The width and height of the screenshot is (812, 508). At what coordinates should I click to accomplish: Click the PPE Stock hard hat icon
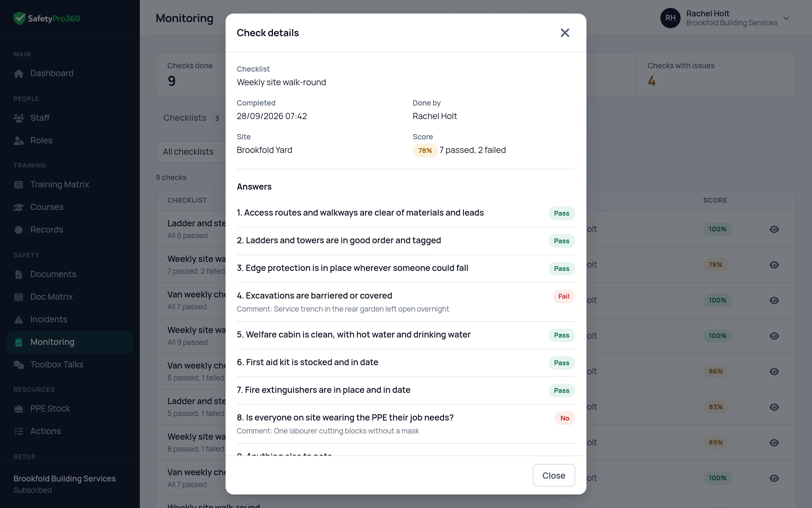(18, 409)
